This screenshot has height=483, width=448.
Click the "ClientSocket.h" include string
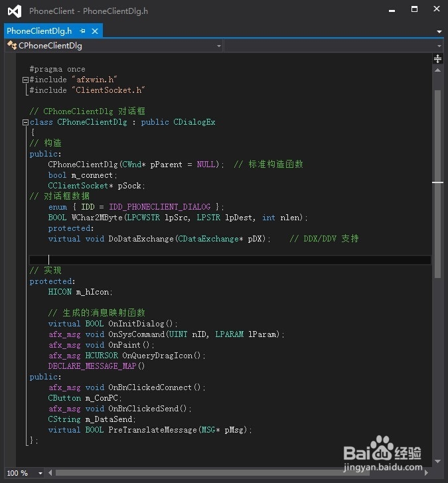pyautogui.click(x=108, y=90)
